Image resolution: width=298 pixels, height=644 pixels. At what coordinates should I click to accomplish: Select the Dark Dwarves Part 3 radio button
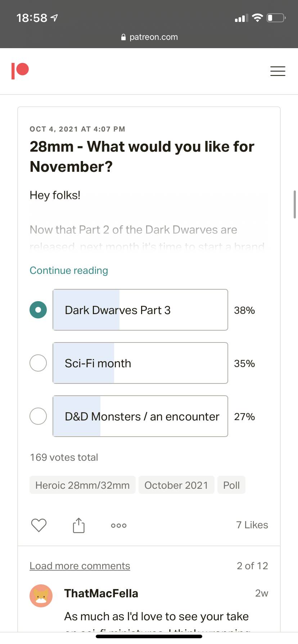(x=38, y=310)
